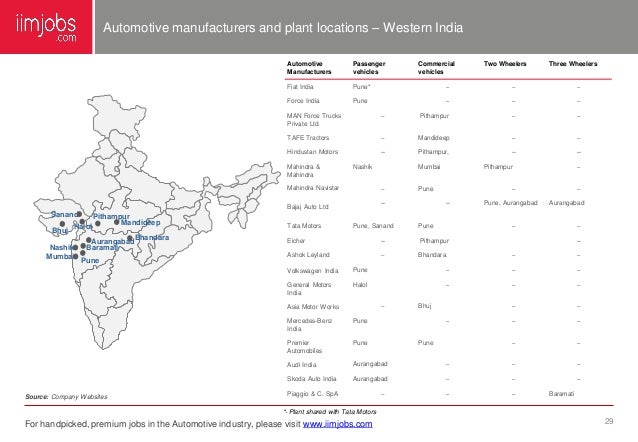Click the 'Bhuj' cell for Asia Motor Works
Image resolution: width=638 pixels, height=442 pixels.
(x=424, y=306)
